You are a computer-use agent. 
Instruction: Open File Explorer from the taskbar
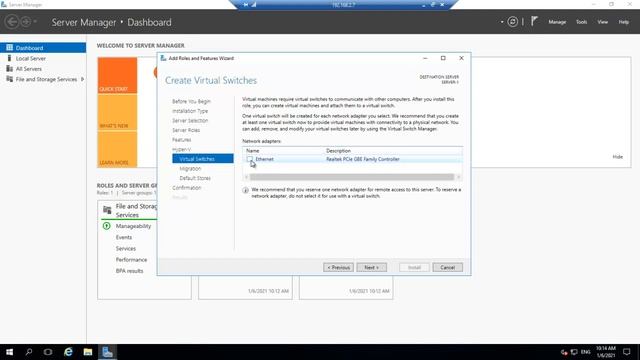point(88,352)
